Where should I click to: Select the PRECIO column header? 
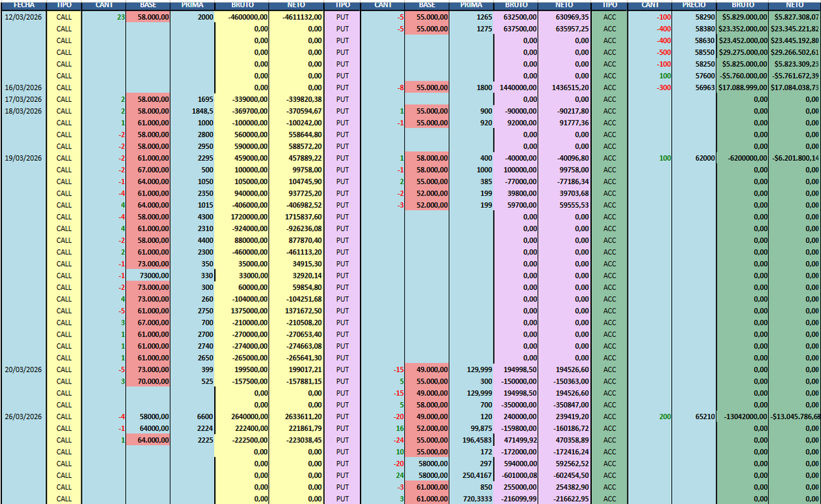coord(694,5)
